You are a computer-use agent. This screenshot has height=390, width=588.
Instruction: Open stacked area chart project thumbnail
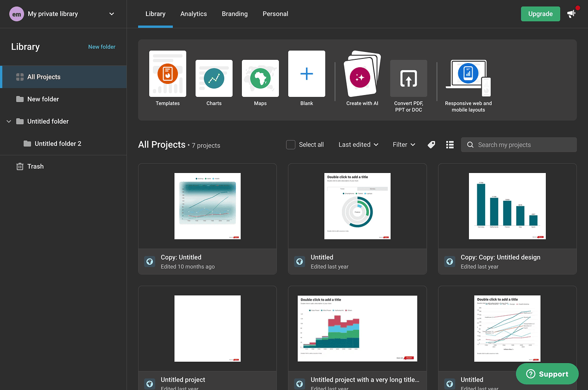[357, 328]
